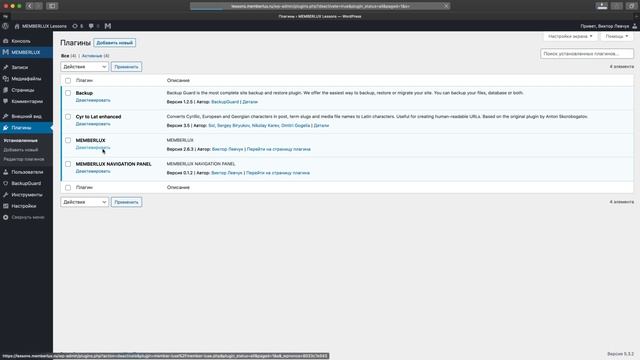Deactivate MEMBERLUX NAVIGATION PANEL plugin
This screenshot has width=640, height=360.
(x=93, y=171)
